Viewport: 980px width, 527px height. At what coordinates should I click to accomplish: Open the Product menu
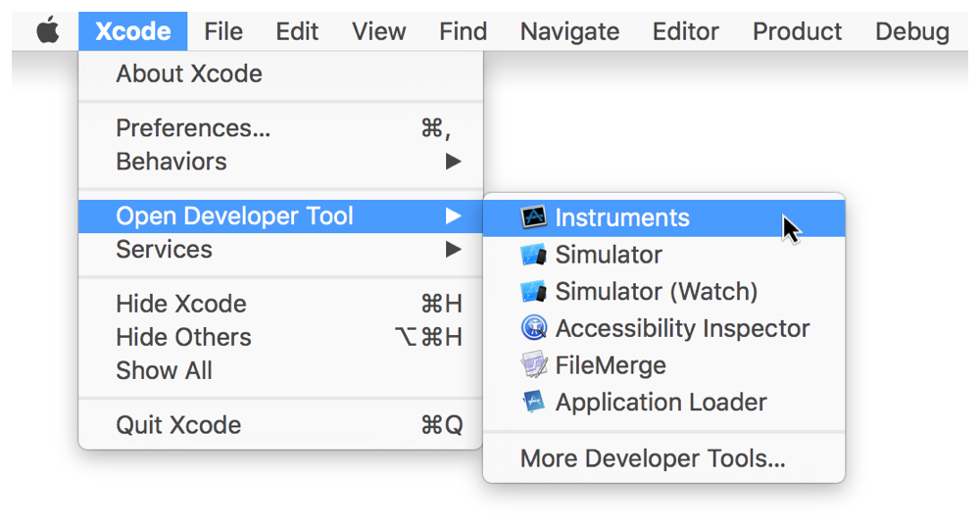[x=797, y=31]
